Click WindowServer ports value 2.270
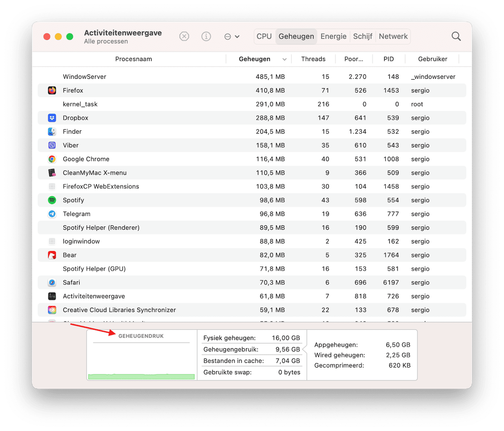Image resolution: width=504 pixels, height=431 pixels. [x=357, y=77]
